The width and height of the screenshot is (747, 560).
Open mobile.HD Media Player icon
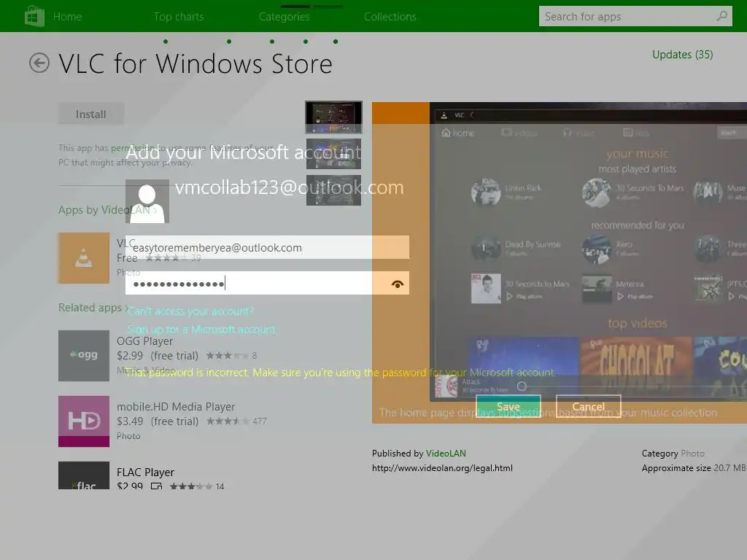click(84, 421)
